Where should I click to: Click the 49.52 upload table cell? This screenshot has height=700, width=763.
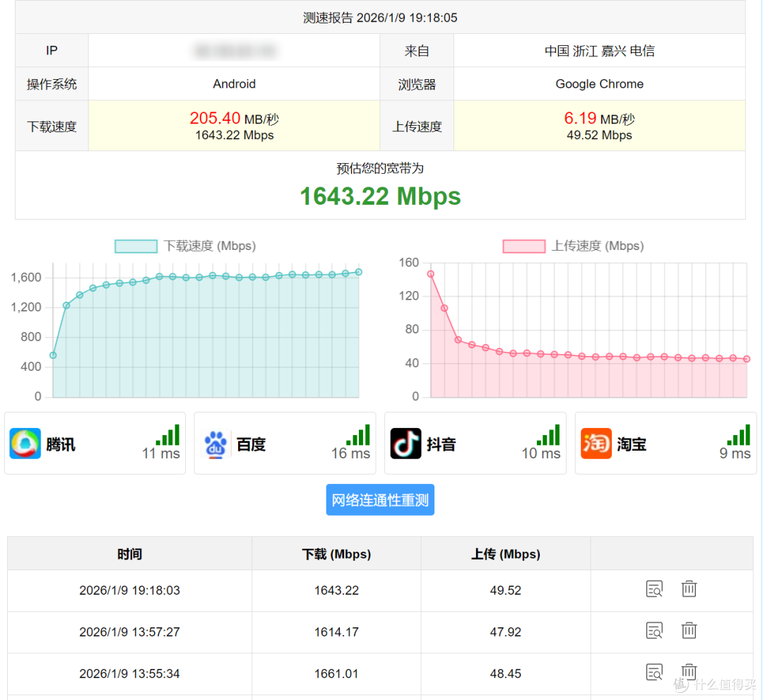pos(506,591)
